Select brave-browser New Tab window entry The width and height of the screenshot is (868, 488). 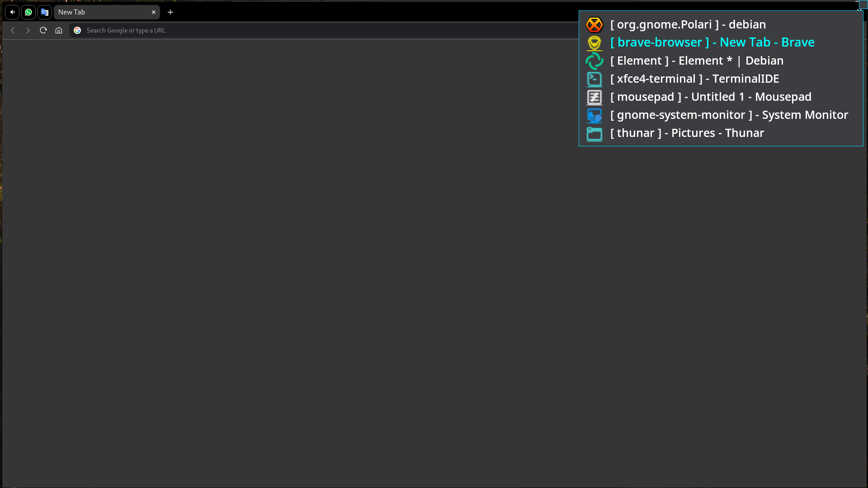pos(712,42)
